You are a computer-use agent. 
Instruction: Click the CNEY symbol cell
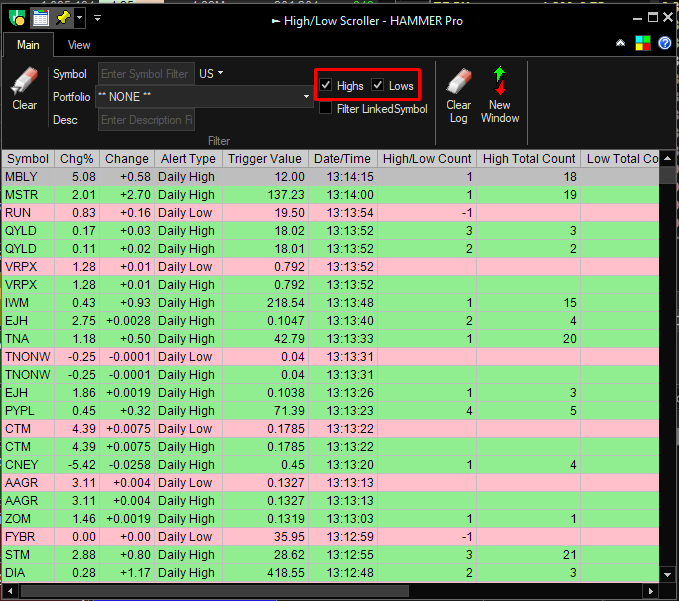point(28,465)
